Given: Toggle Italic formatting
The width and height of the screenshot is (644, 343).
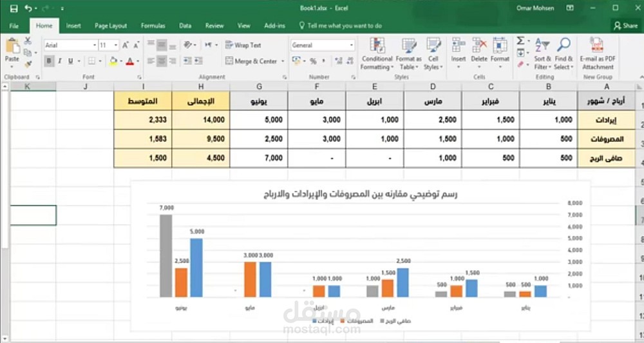Looking at the screenshot, I should (60, 61).
